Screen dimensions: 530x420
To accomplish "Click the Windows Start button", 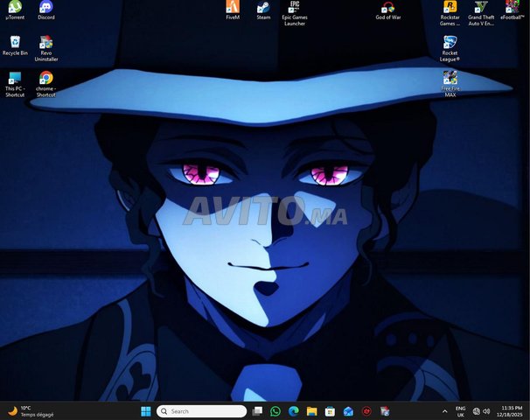I will 146,411.
